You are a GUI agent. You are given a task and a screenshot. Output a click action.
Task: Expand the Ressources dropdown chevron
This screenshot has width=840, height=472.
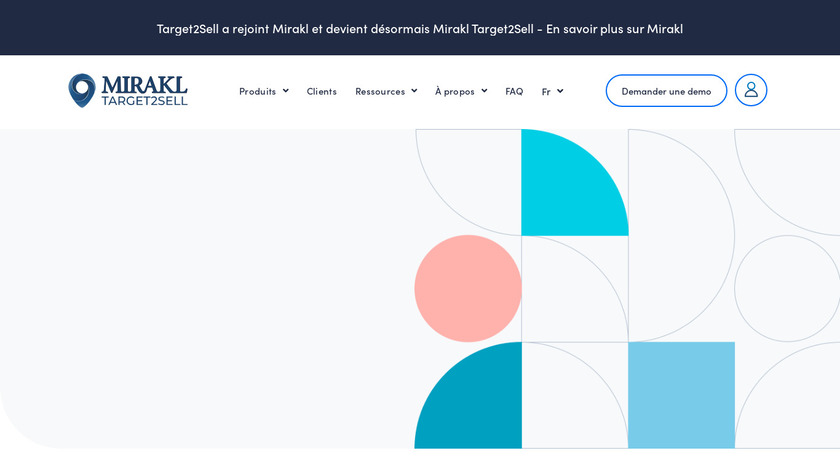[x=414, y=91]
